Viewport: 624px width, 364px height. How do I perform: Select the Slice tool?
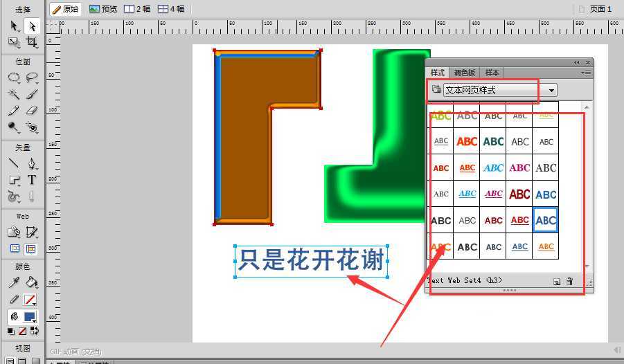(x=32, y=232)
